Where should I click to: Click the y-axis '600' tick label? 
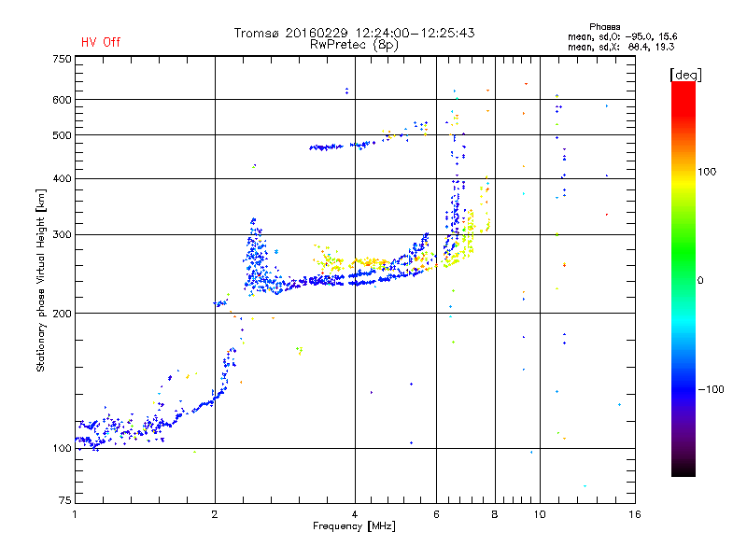(x=62, y=100)
